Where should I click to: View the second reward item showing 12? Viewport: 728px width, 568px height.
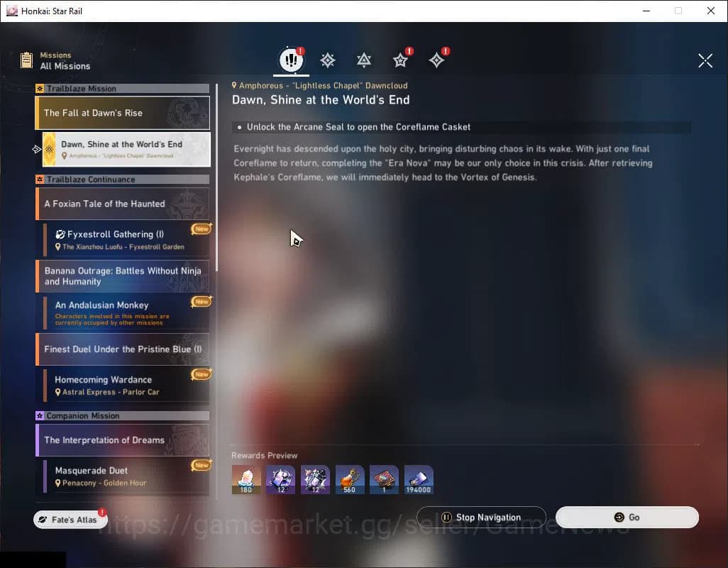coord(315,479)
